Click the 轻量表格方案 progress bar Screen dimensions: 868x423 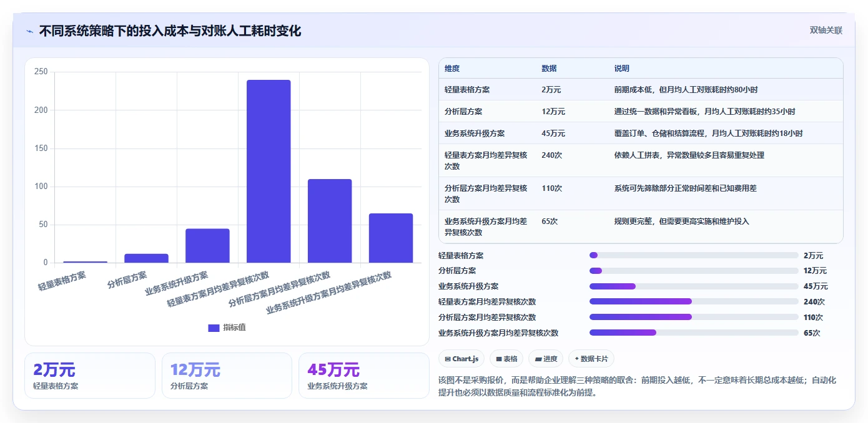[x=694, y=255]
